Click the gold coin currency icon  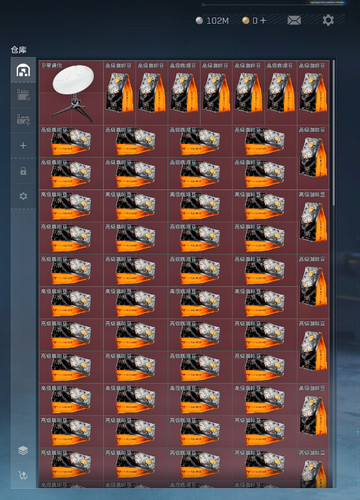coord(246,21)
